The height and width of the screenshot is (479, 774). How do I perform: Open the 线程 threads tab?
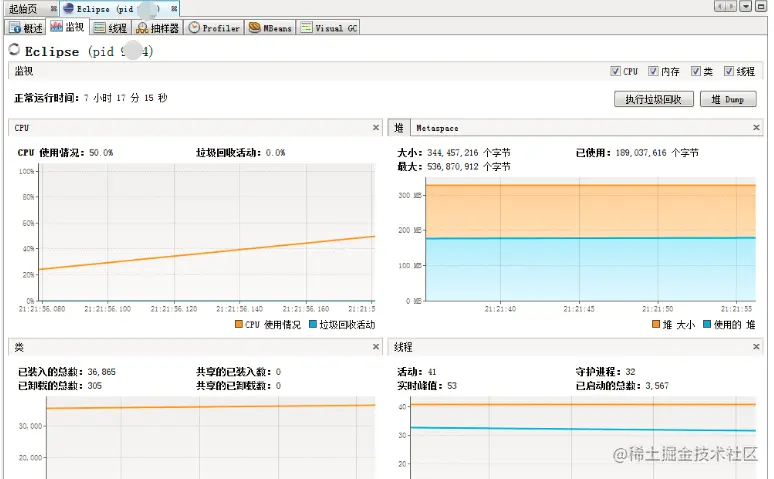coord(111,28)
